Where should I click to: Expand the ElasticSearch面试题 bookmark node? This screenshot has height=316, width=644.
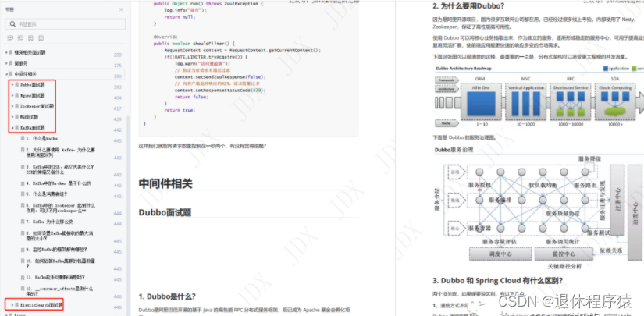(12, 305)
